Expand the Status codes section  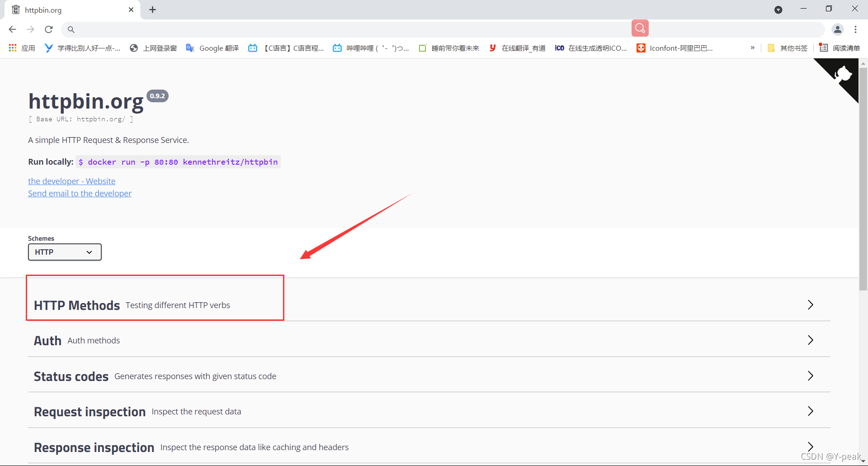coord(71,376)
